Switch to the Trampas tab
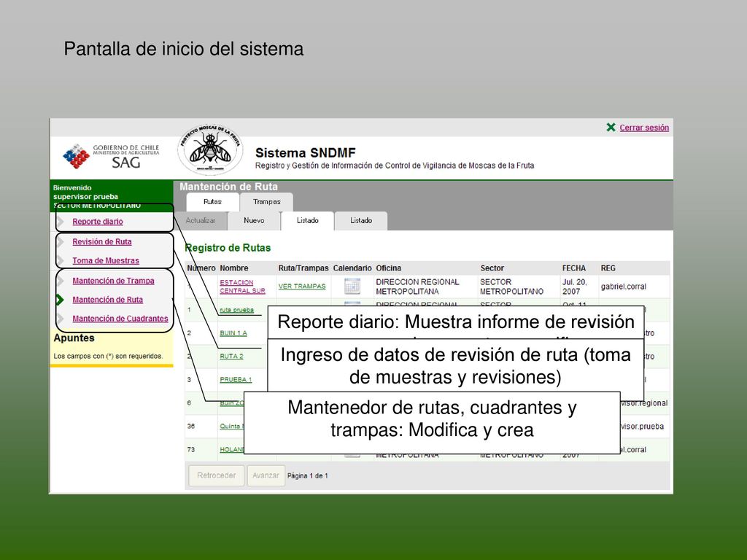 [x=267, y=202]
